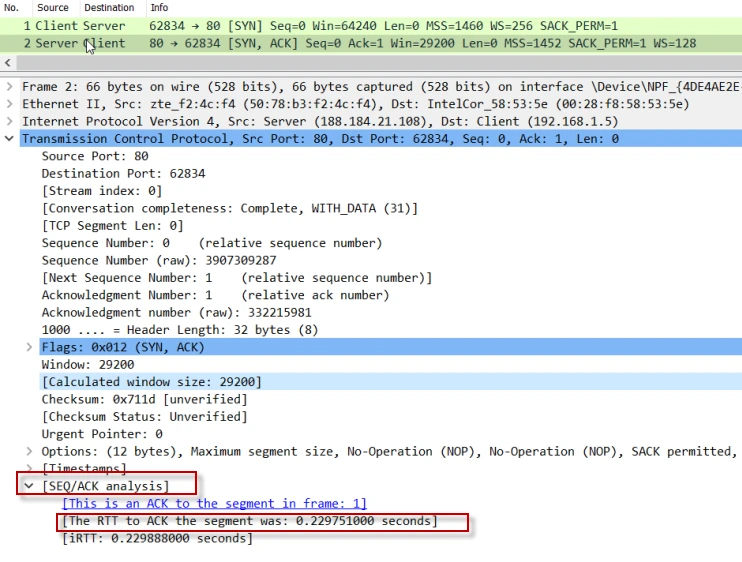Select the Source Port: 80 field
Screen dimensions: 742x562
[95, 156]
